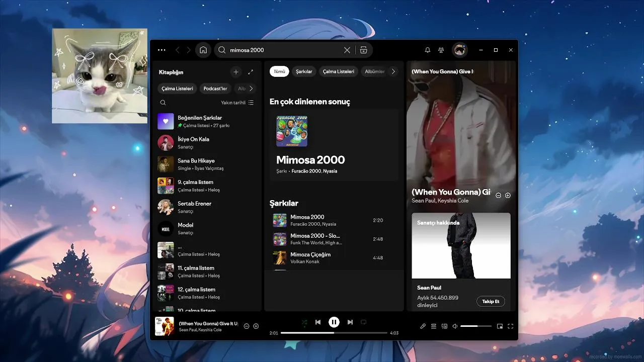Click the plus icon in the right panel

[508, 196]
